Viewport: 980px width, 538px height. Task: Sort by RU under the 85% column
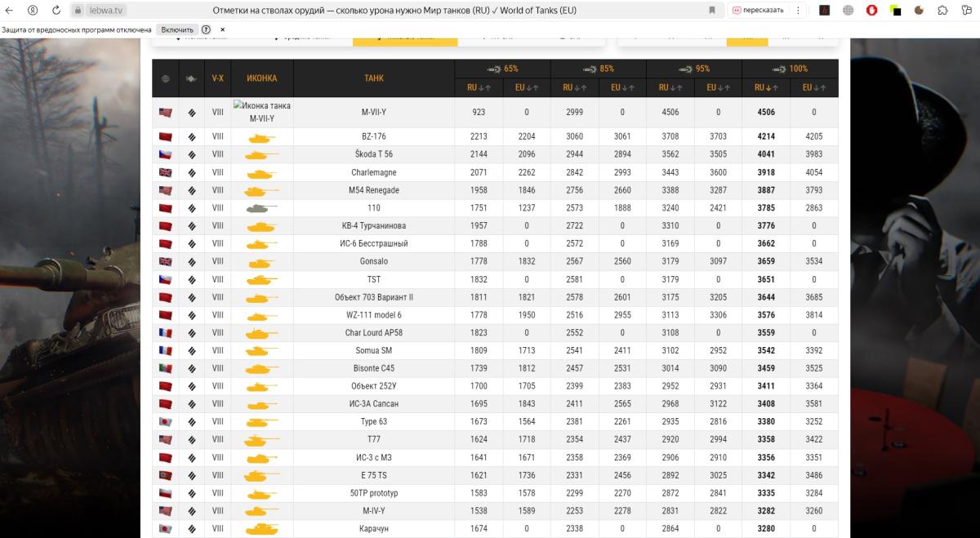[x=574, y=87]
